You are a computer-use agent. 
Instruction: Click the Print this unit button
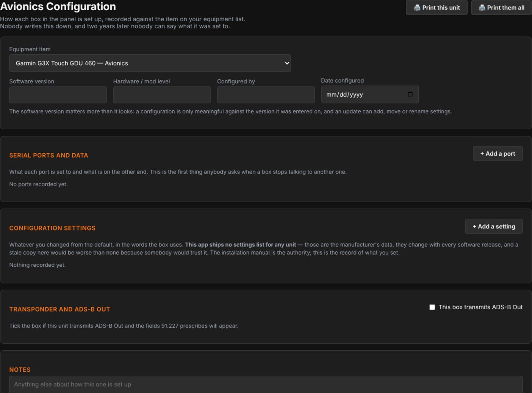(437, 8)
